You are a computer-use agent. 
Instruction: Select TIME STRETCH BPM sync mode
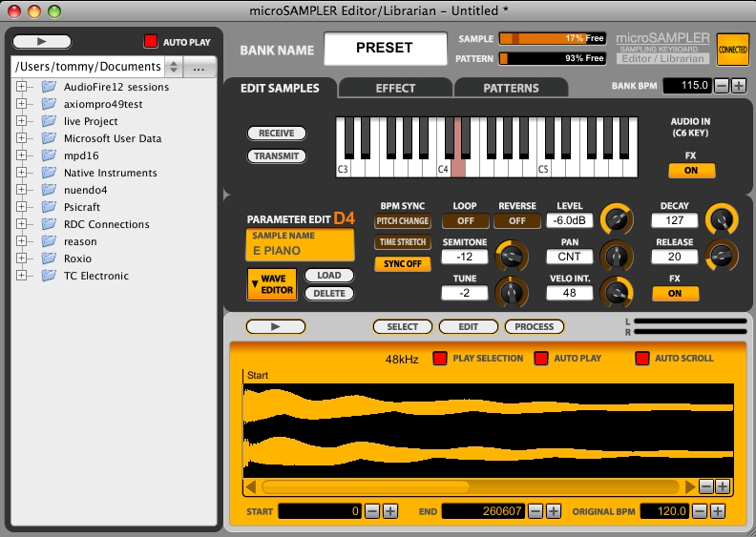pos(403,242)
